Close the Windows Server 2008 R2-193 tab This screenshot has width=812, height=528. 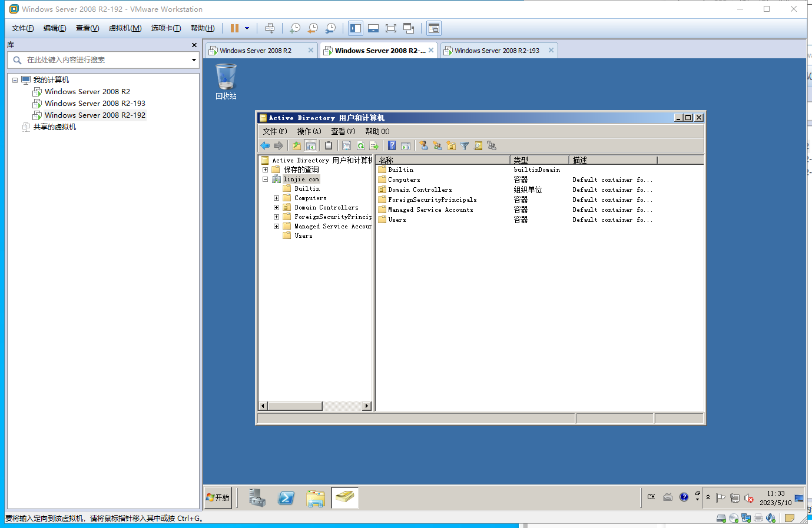click(551, 51)
